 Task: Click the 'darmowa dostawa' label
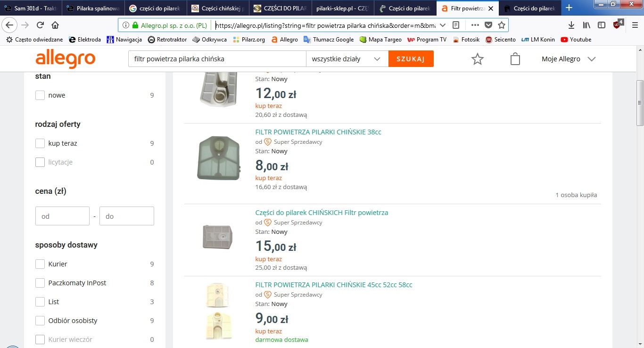(x=282, y=340)
